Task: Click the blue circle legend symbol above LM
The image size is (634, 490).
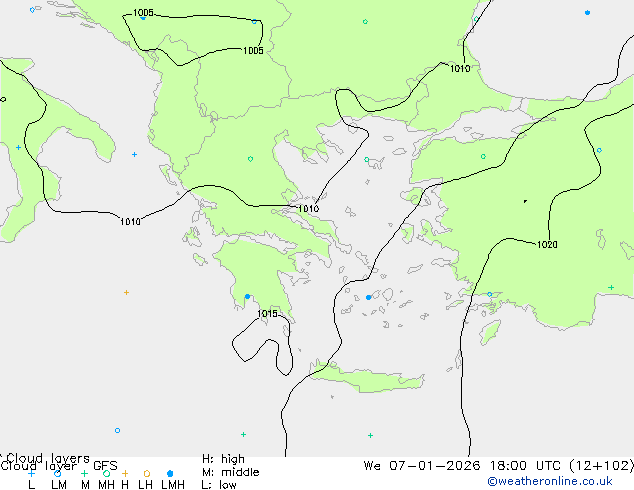Action: click(x=58, y=473)
